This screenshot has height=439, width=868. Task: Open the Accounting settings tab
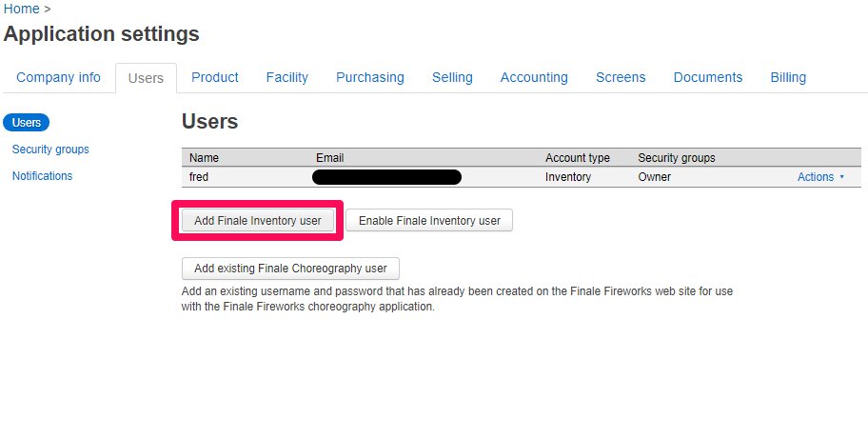(534, 78)
